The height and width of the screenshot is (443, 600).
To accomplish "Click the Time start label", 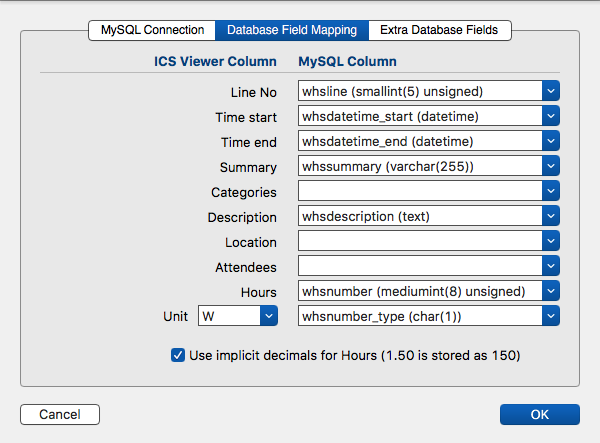I will point(246,117).
